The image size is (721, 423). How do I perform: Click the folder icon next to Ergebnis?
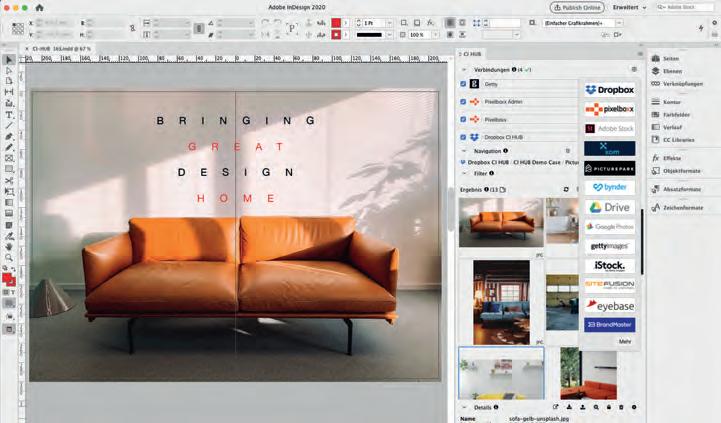[x=503, y=189]
